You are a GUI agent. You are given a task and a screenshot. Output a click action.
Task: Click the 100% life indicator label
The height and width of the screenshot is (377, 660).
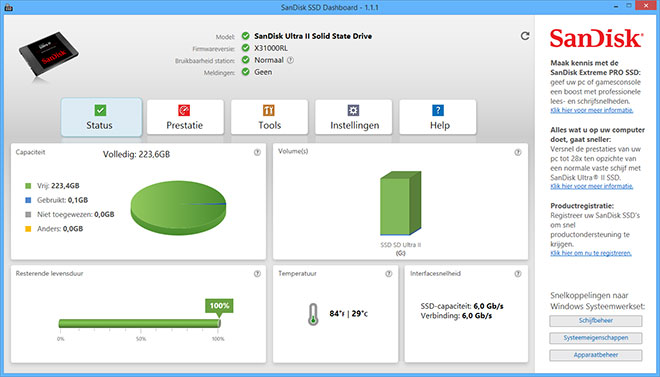pos(219,306)
